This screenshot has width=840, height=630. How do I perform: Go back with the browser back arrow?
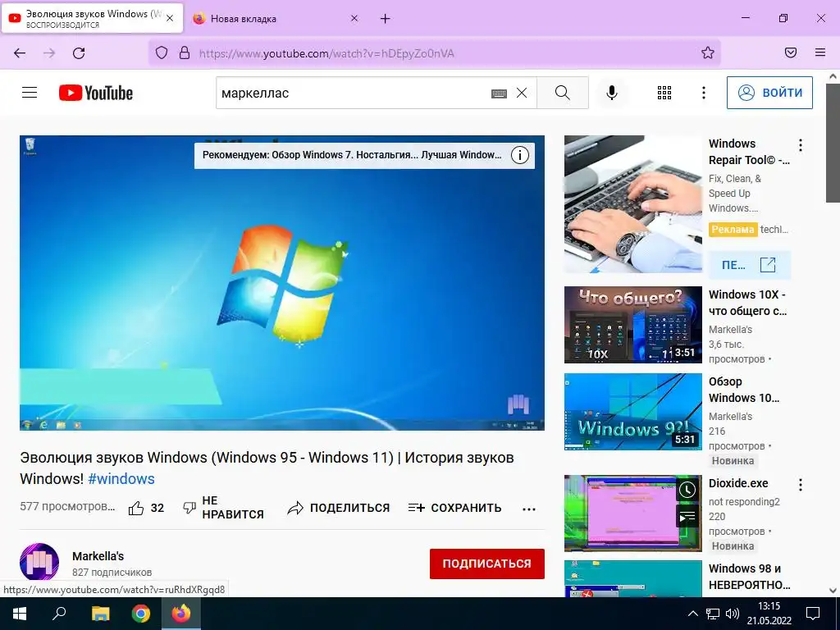(20, 53)
